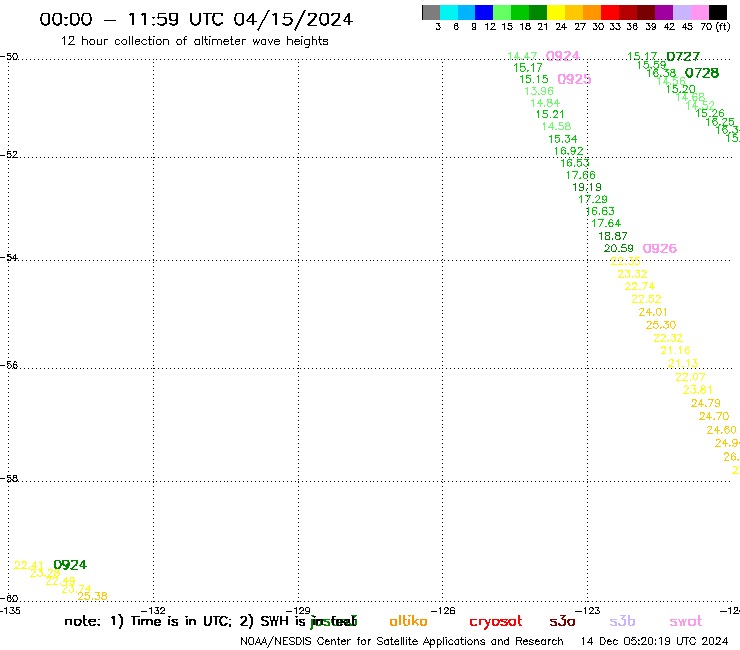740x650 pixels.
Task: Click the red cryosat satellite label
Action: point(496,622)
